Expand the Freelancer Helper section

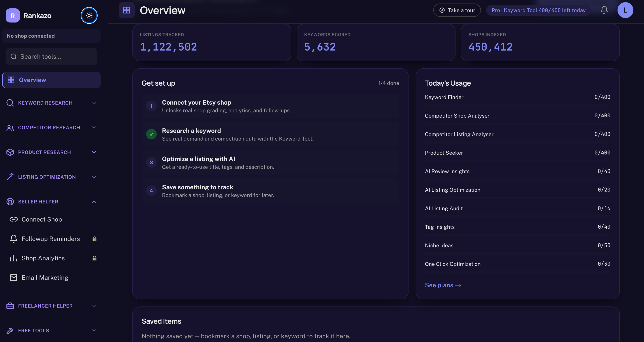51,306
